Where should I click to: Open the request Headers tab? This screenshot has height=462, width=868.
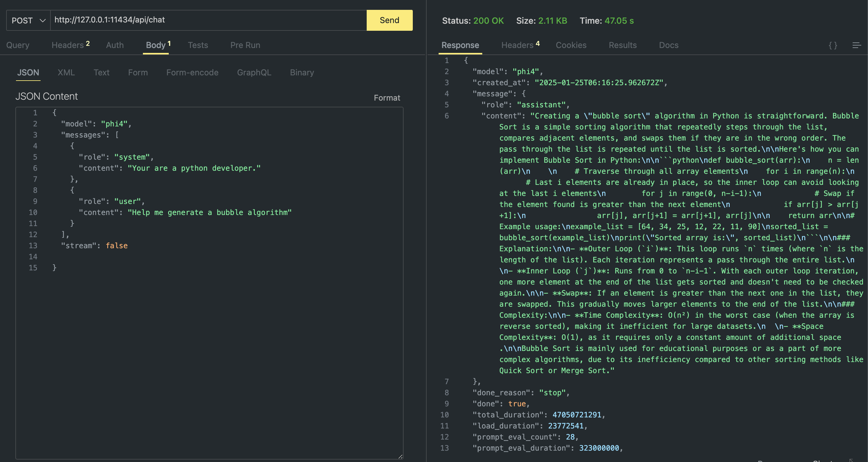(70, 45)
